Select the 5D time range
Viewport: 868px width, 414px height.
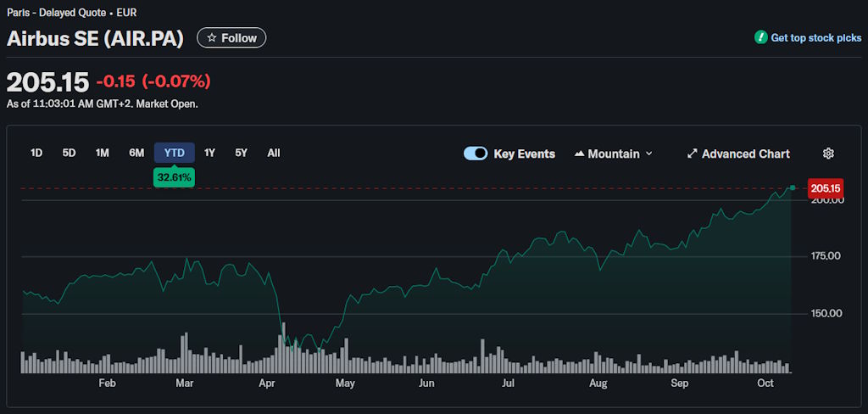click(x=69, y=153)
